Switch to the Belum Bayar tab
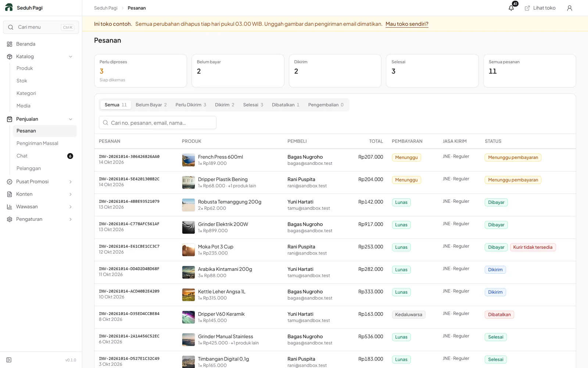588x368 pixels. click(x=151, y=105)
